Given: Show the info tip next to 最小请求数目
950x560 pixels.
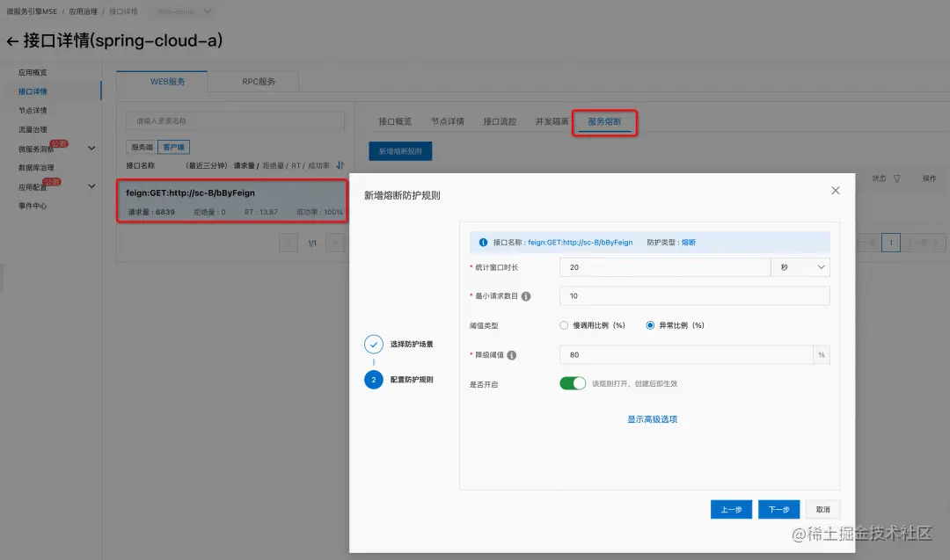Looking at the screenshot, I should [526, 296].
